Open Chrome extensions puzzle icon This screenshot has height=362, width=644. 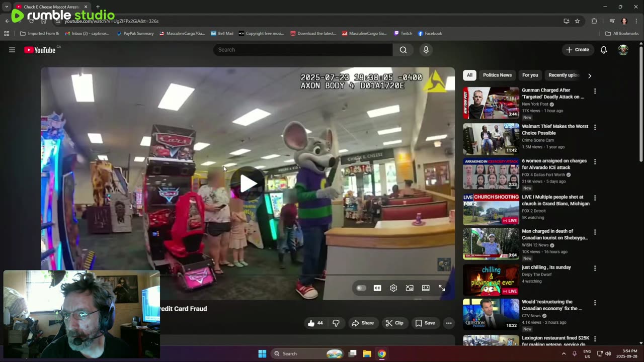(594, 21)
